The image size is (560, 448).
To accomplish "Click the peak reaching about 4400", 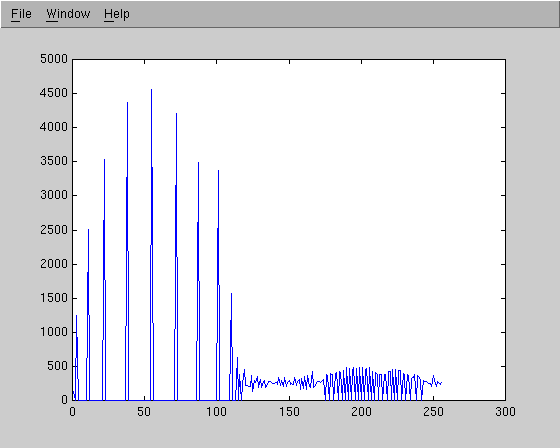I will click(x=128, y=103).
